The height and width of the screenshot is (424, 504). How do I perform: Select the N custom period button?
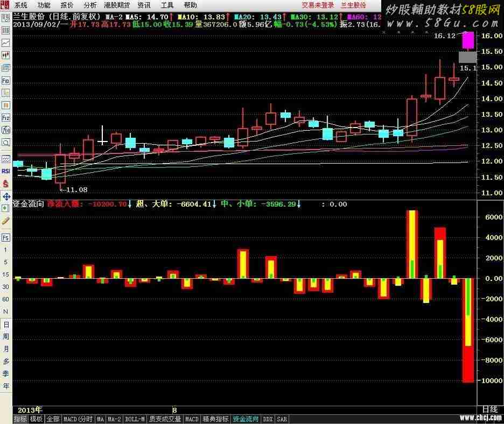point(5,312)
